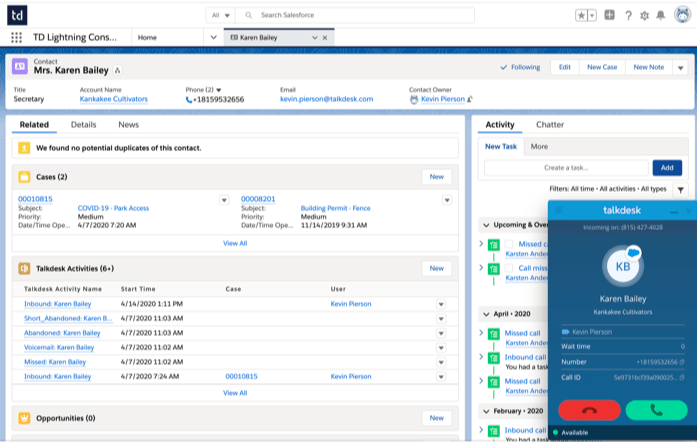
Task: Click New in Opportunities section
Action: [437, 418]
